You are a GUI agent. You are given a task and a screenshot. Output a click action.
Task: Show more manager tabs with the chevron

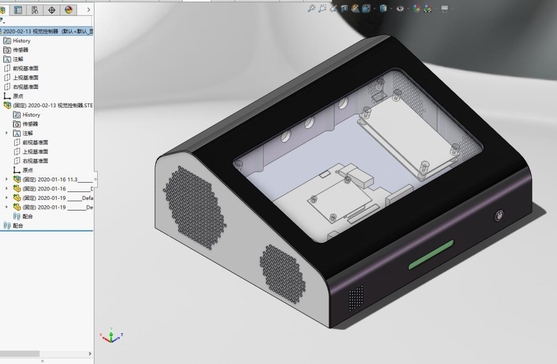(x=88, y=10)
